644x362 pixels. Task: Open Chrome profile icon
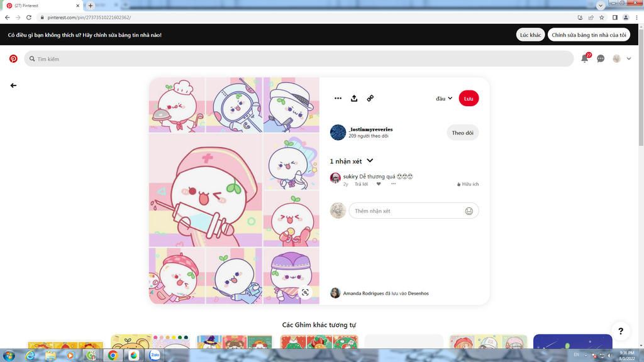[x=626, y=17]
